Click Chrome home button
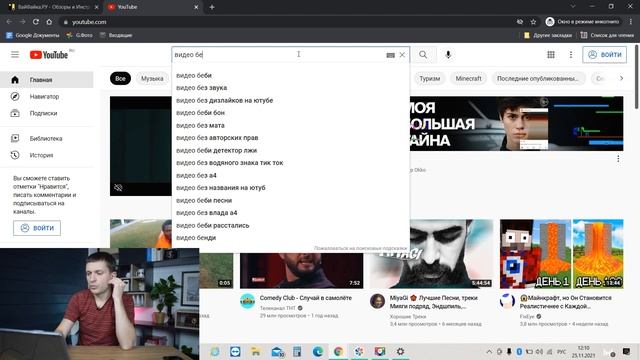 click(49, 22)
